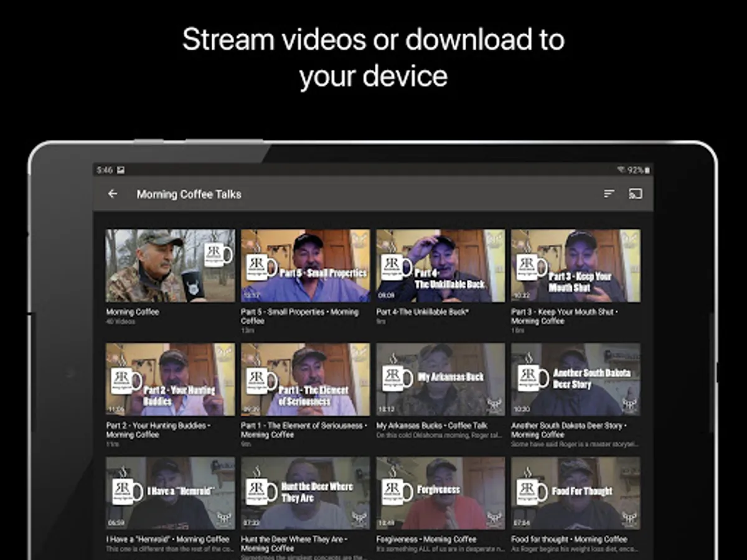Select "Another South Dakota Deer Story" title text
Screen dimensions: 747x560
click(x=569, y=430)
